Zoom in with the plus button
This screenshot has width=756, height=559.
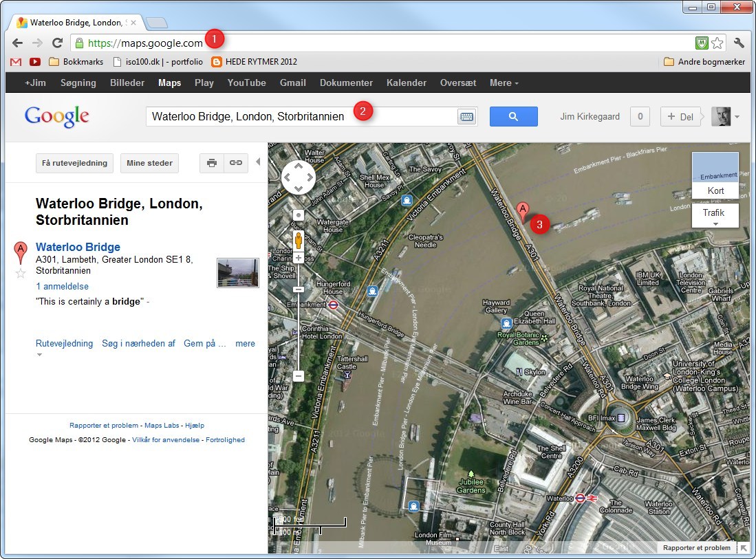pyautogui.click(x=299, y=258)
